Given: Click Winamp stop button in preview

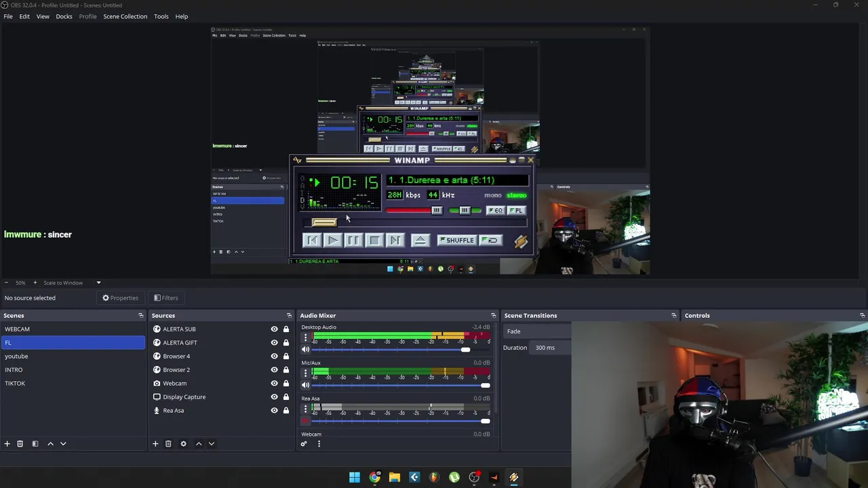Looking at the screenshot, I should [374, 240].
